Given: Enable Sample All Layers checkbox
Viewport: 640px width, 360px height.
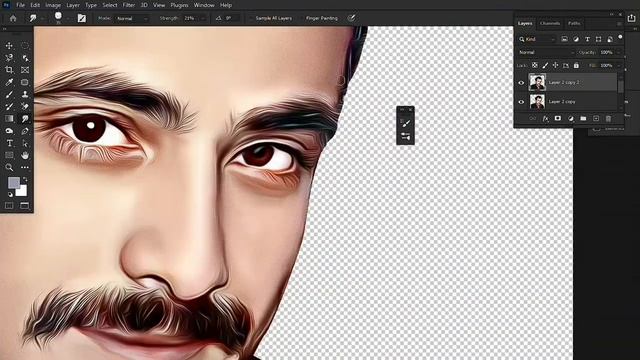Looking at the screenshot, I should point(250,18).
